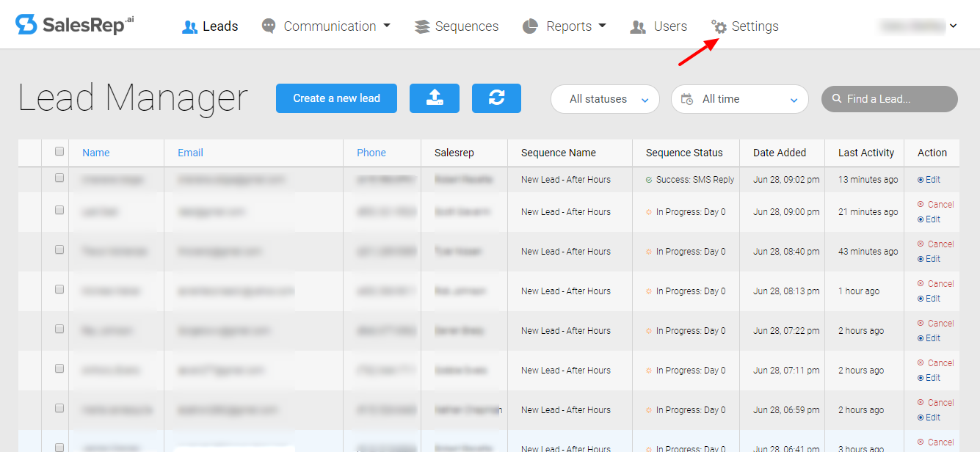Click the SalesRep.ai logo
Image resolution: width=980 pixels, height=452 pixels.
[75, 25]
